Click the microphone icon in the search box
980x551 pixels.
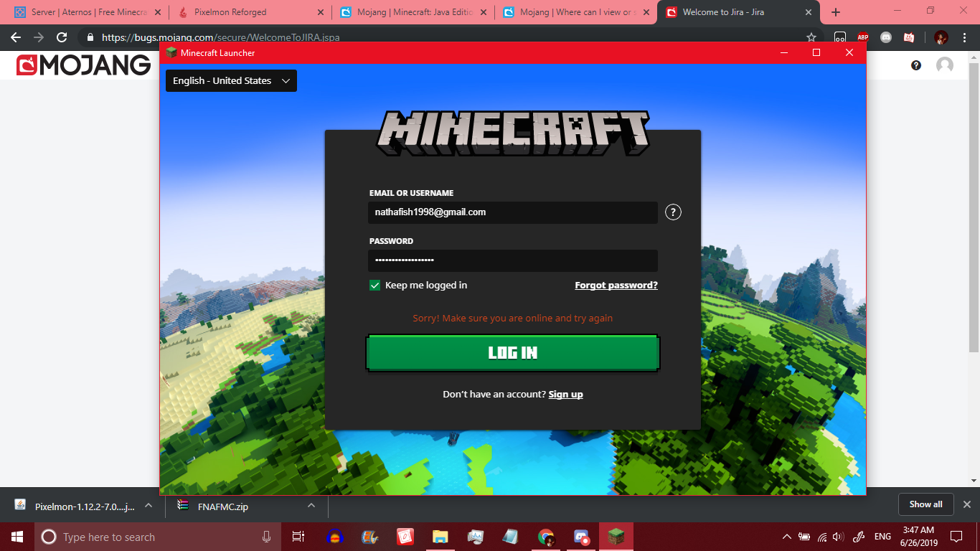tap(267, 537)
